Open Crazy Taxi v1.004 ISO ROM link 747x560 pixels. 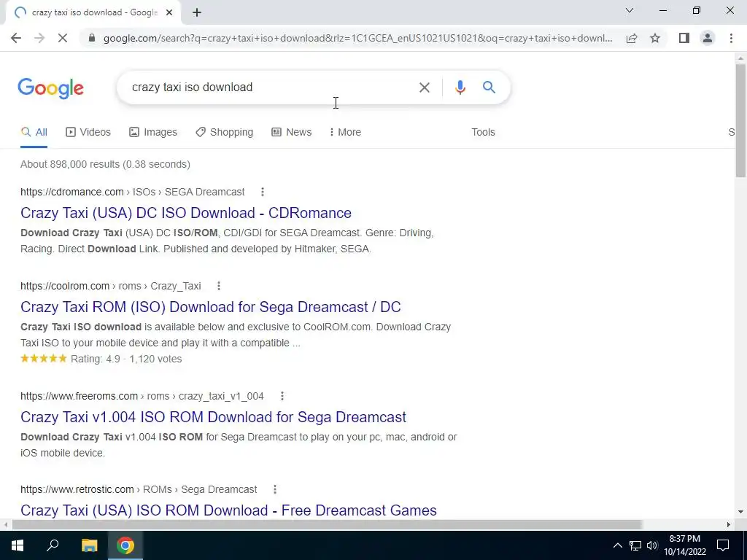(x=214, y=417)
